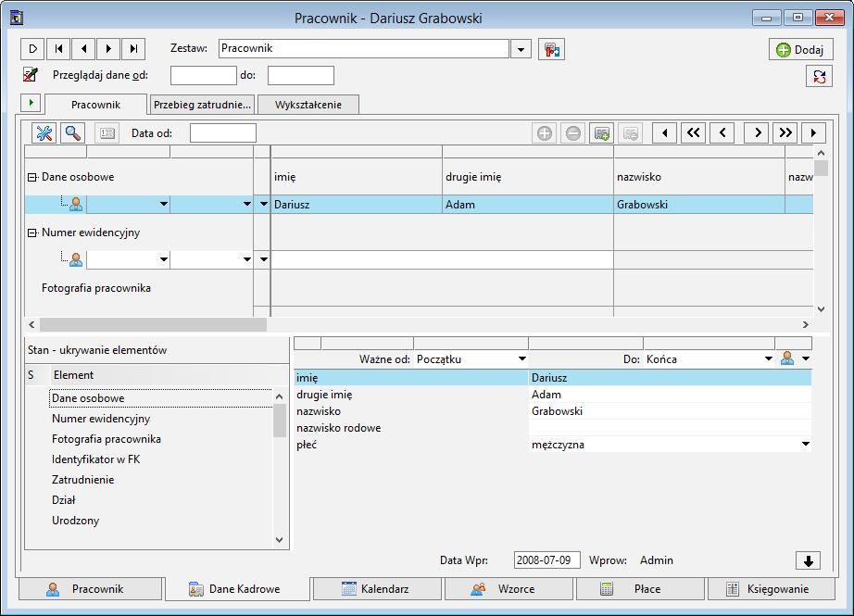Collapse the Numer ewidencyjny tree node
The image size is (854, 616).
32,233
